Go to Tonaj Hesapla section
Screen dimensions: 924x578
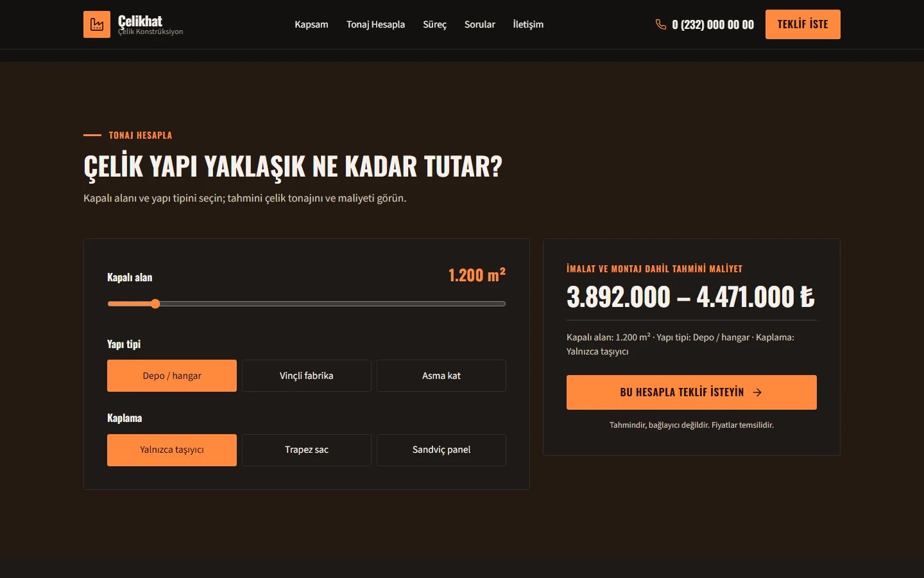(x=375, y=24)
